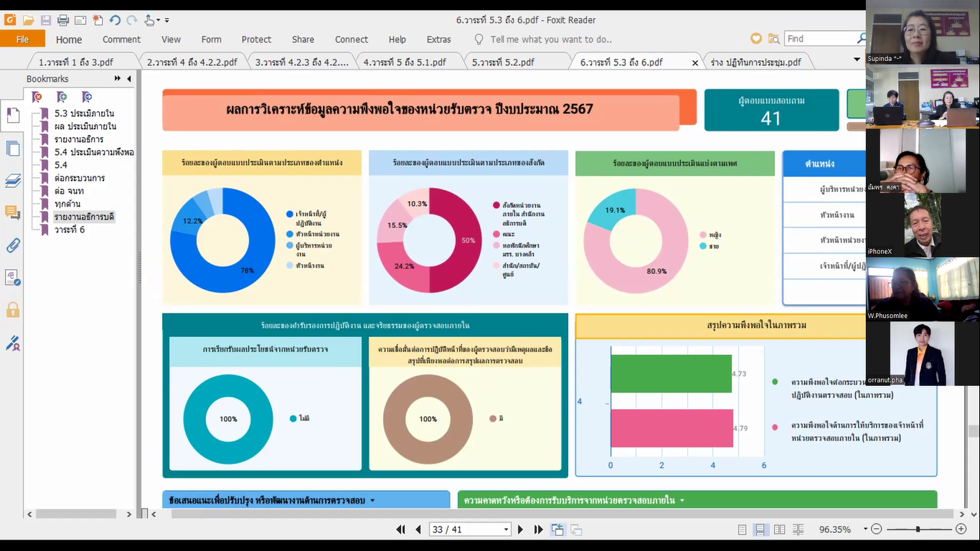The image size is (980, 551).
Task: Select the วาระที่ 6 bookmark
Action: [x=70, y=230]
